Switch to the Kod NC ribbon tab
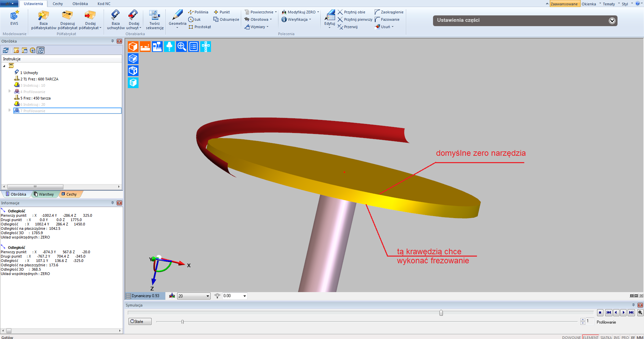The width and height of the screenshot is (644, 339). pyautogui.click(x=104, y=4)
